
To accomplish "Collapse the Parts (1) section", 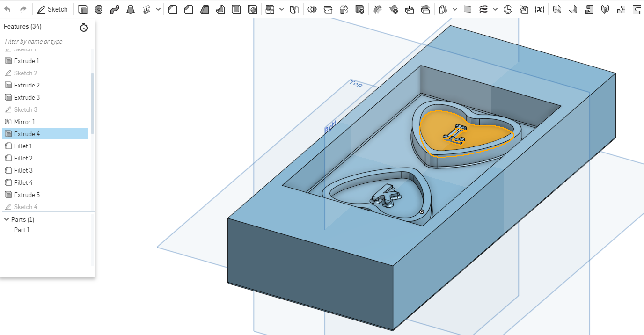I will [7, 219].
